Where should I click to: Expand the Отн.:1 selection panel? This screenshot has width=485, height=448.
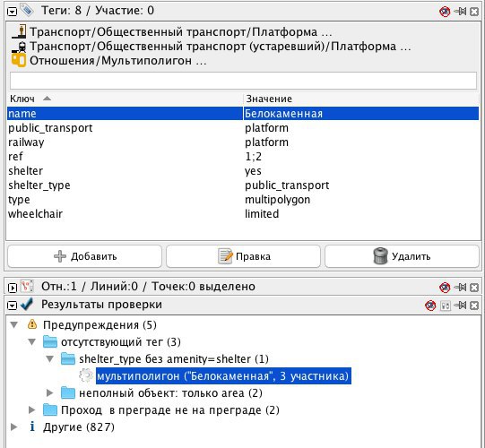[12, 288]
